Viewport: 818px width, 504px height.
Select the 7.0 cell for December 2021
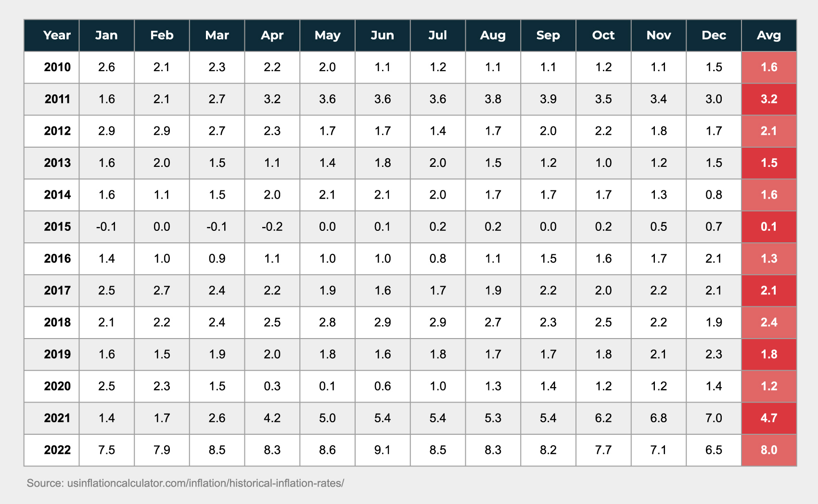click(x=714, y=418)
